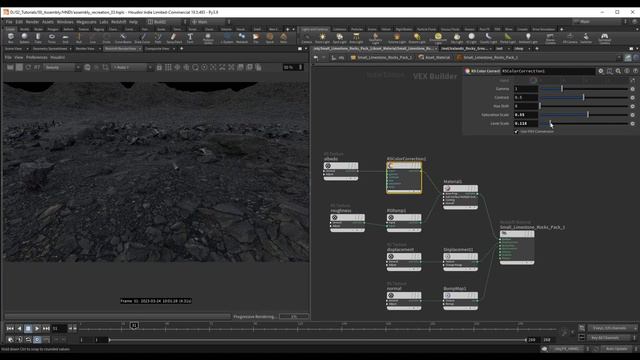Add an Area Light from shelf
This screenshot has width=640, height=360.
(x=356, y=38)
